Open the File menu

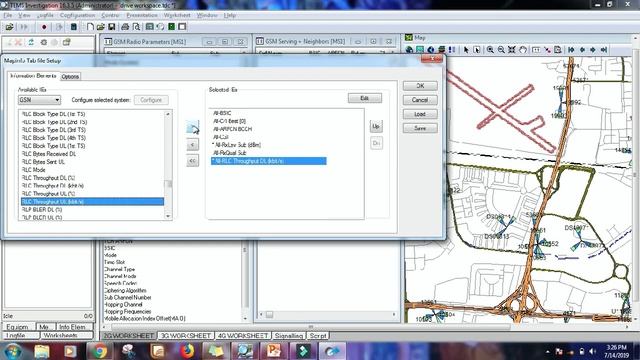click(8, 15)
